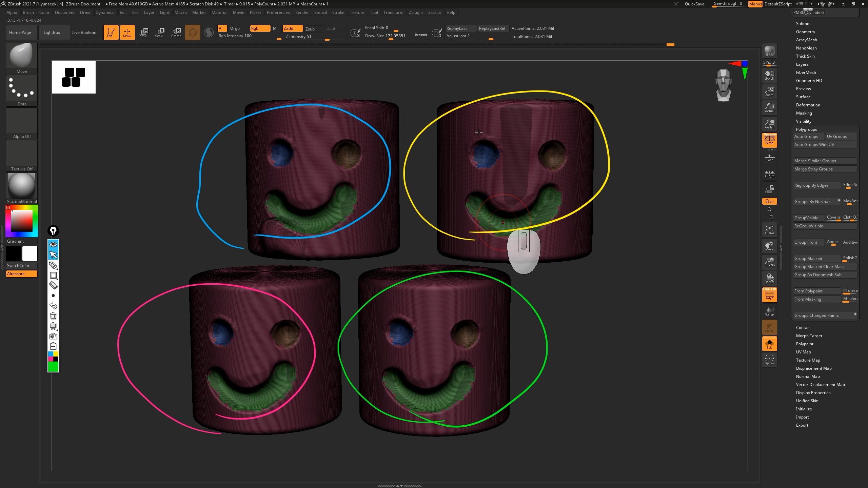Click the Zoom3D navigation icon
The height and width of the screenshot is (488, 868).
click(769, 262)
